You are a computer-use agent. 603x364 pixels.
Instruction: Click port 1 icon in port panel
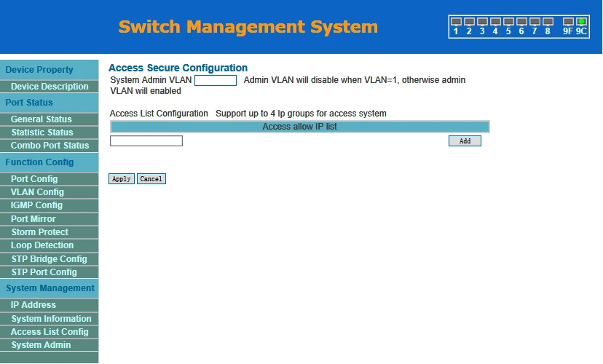pyautogui.click(x=456, y=22)
